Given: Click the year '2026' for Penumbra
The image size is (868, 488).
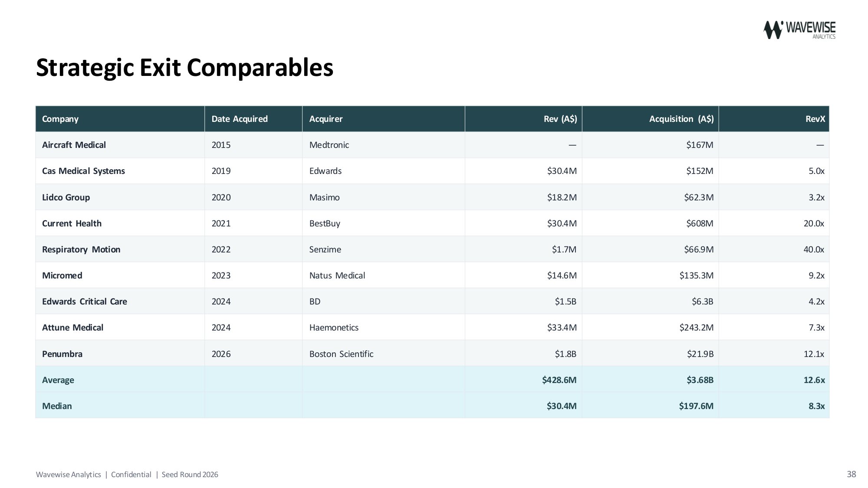Looking at the screenshot, I should 221,354.
